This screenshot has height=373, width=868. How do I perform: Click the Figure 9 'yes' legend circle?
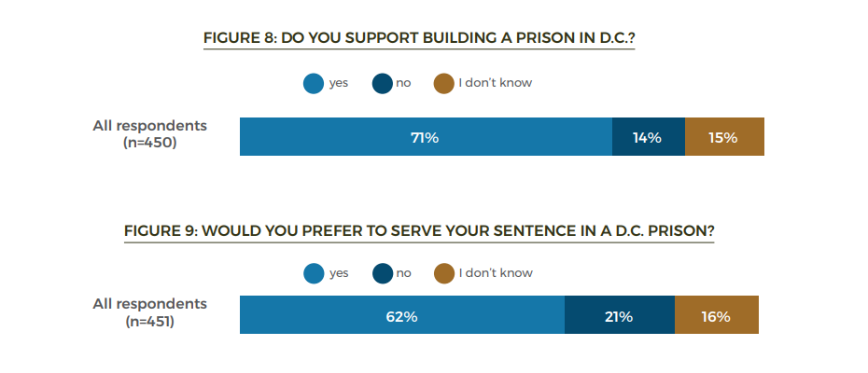click(314, 273)
